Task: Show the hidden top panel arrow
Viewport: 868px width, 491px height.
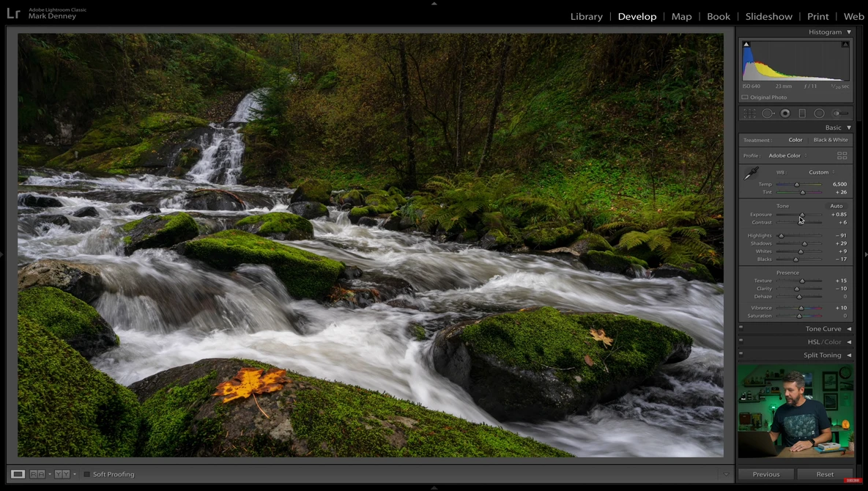Action: 434,4
